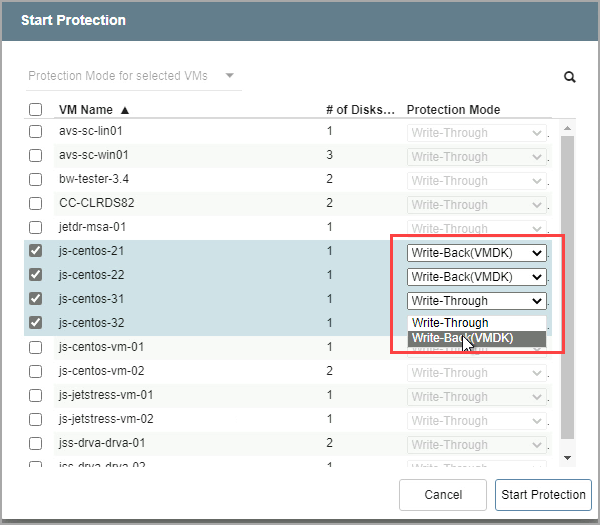The height and width of the screenshot is (525, 600).
Task: Click the Start Protection button
Action: coord(543,495)
